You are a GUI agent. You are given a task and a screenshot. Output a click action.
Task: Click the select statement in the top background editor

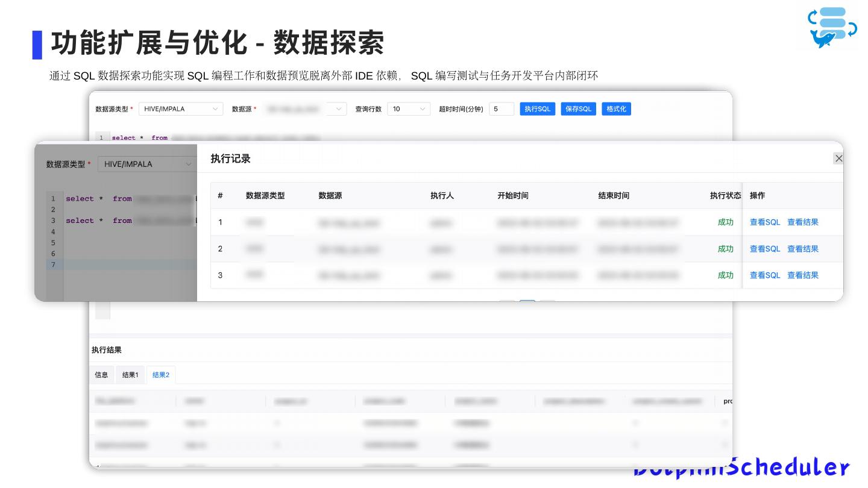(x=216, y=138)
